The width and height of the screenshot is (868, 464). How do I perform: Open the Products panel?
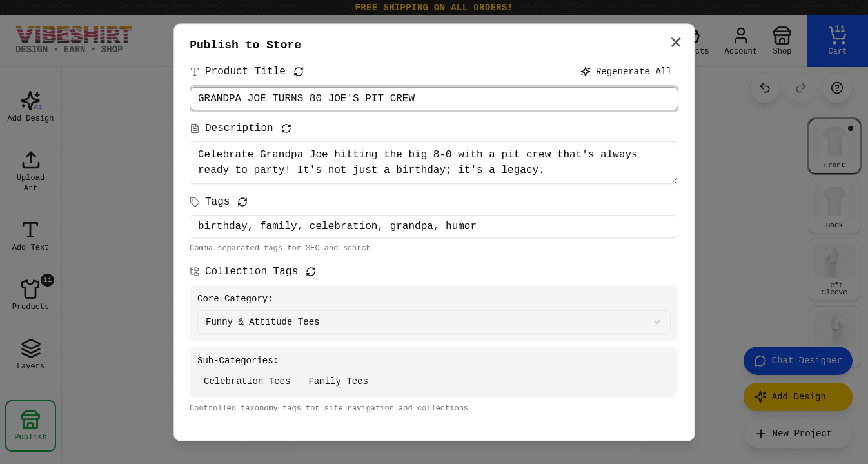30,295
